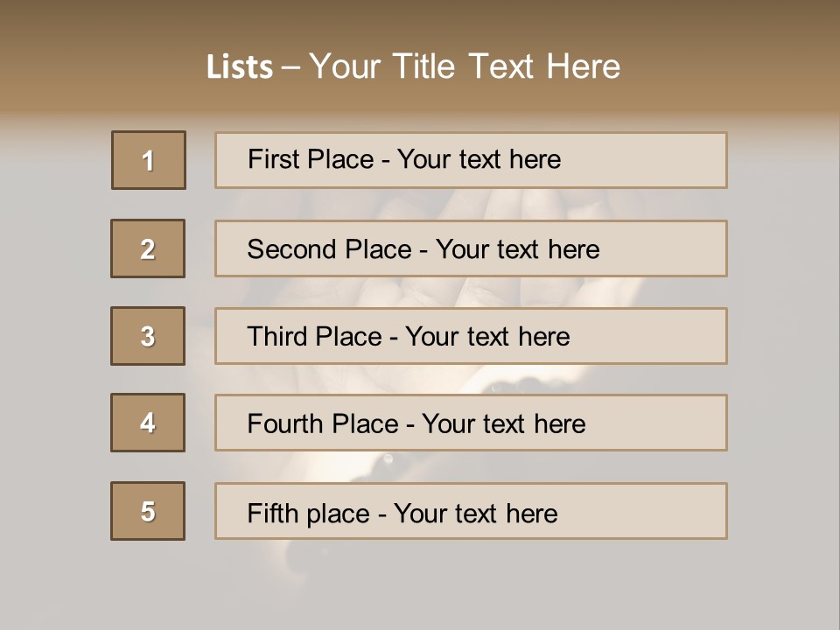Select the number 2 square
The image size is (840, 630).
click(148, 248)
